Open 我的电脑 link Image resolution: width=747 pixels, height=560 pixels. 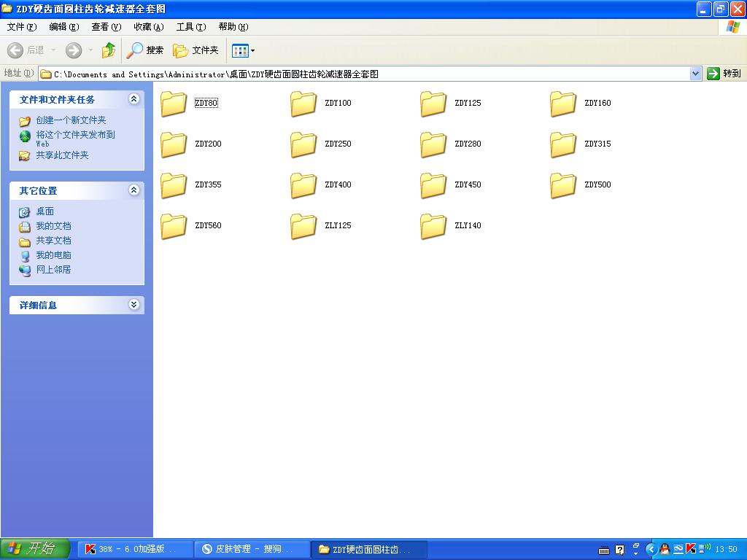click(x=53, y=255)
